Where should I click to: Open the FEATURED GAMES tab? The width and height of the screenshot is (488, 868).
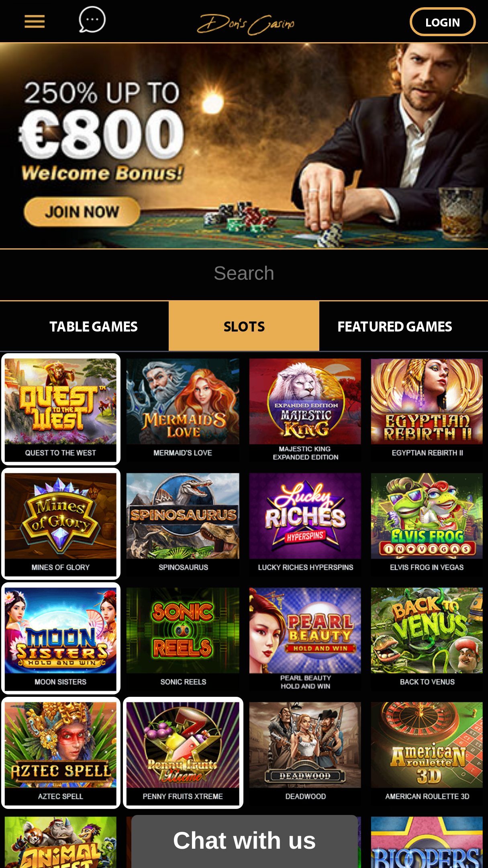[395, 326]
